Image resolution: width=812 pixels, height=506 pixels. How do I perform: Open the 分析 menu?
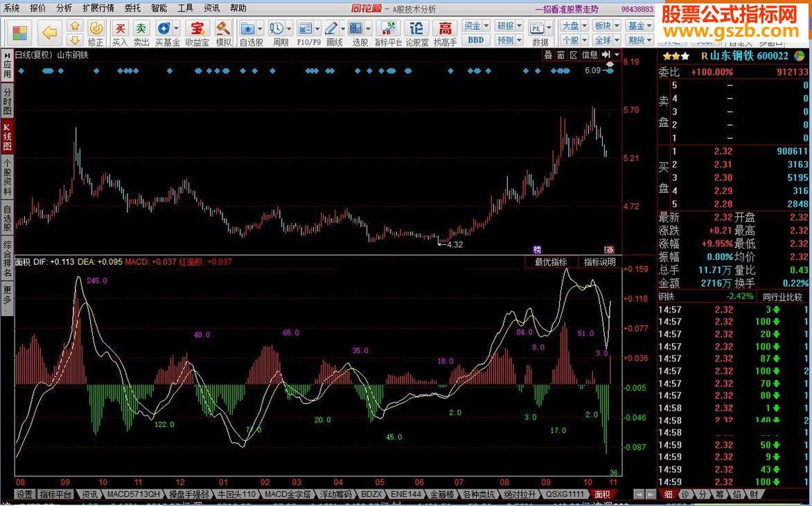(x=64, y=8)
